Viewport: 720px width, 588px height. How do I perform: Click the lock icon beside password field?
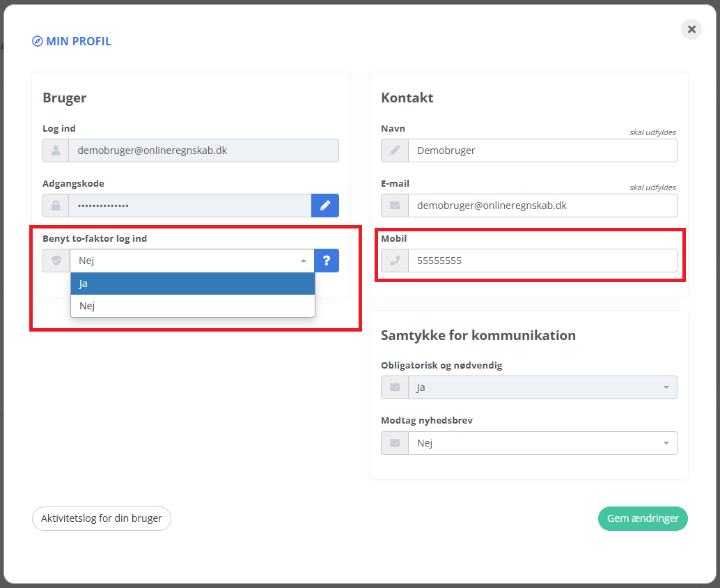point(56,206)
